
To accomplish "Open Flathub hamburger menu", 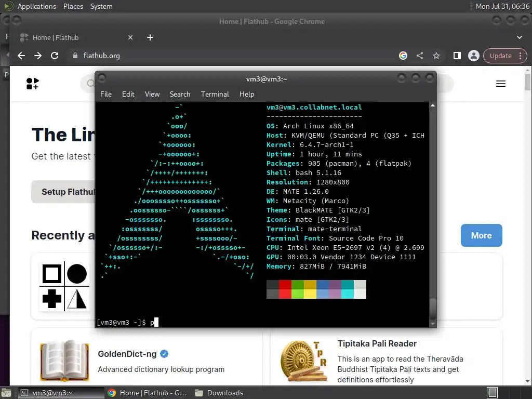I will [x=501, y=84].
